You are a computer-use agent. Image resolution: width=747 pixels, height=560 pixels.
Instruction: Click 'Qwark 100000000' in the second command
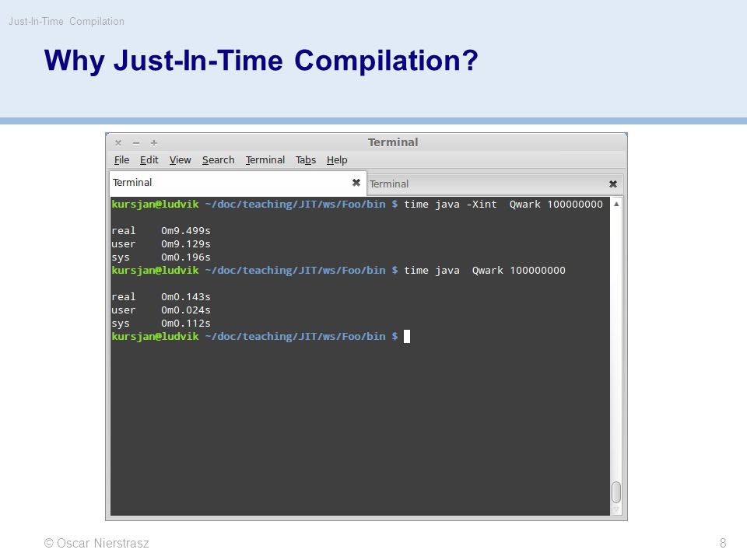tap(519, 271)
